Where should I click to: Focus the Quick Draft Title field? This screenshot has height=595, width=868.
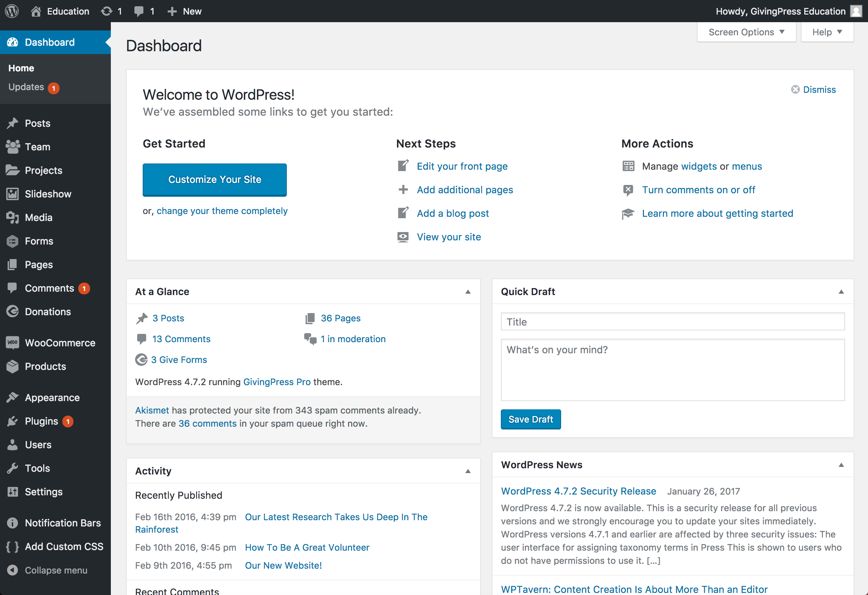pos(673,322)
